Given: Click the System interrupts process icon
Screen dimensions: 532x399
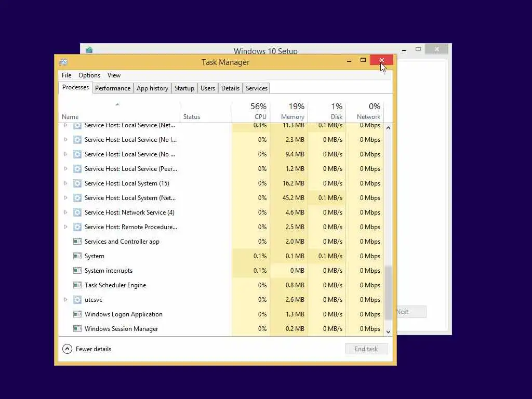Looking at the screenshot, I should pyautogui.click(x=77, y=271).
